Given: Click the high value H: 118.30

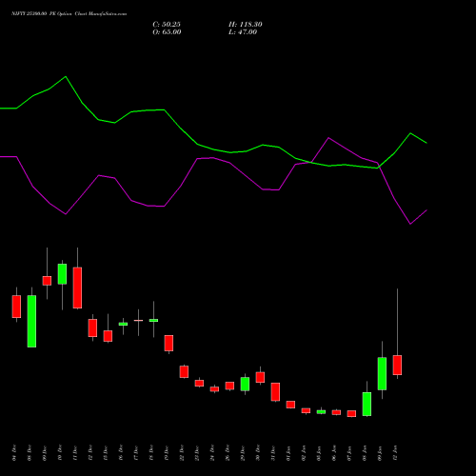Looking at the screenshot, I should [246, 25].
